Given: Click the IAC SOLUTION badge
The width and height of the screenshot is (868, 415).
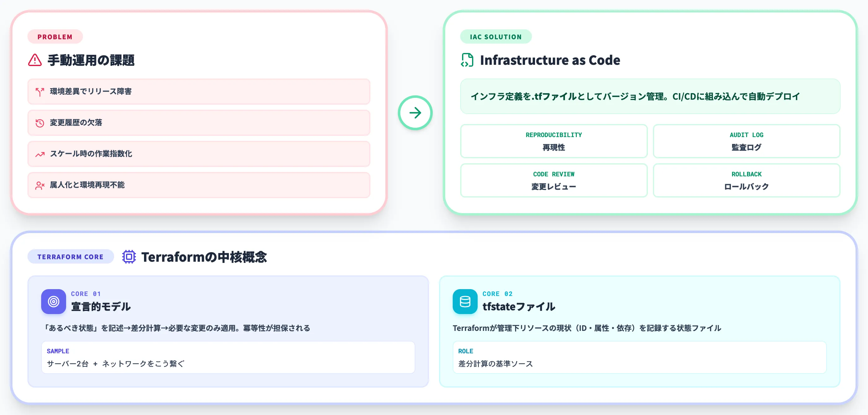Looking at the screenshot, I should 496,37.
